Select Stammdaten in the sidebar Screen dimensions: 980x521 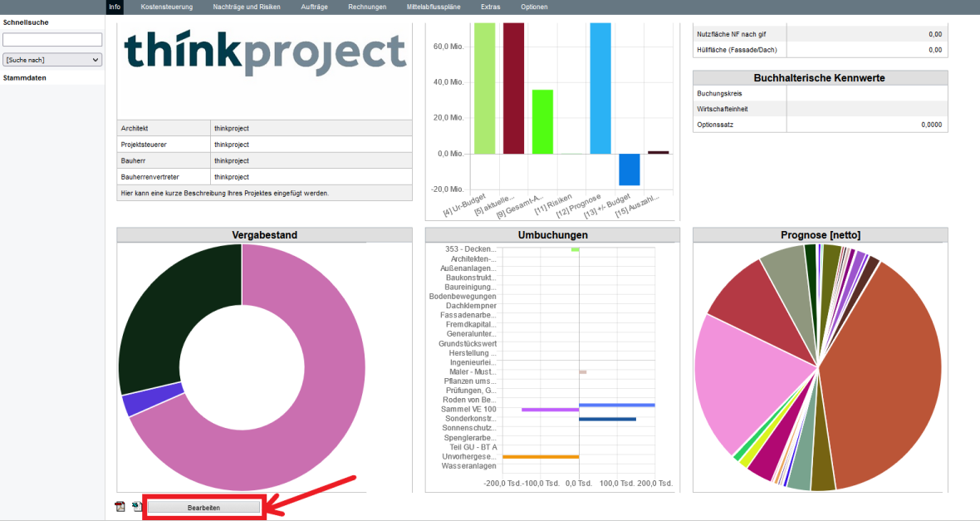pos(25,78)
